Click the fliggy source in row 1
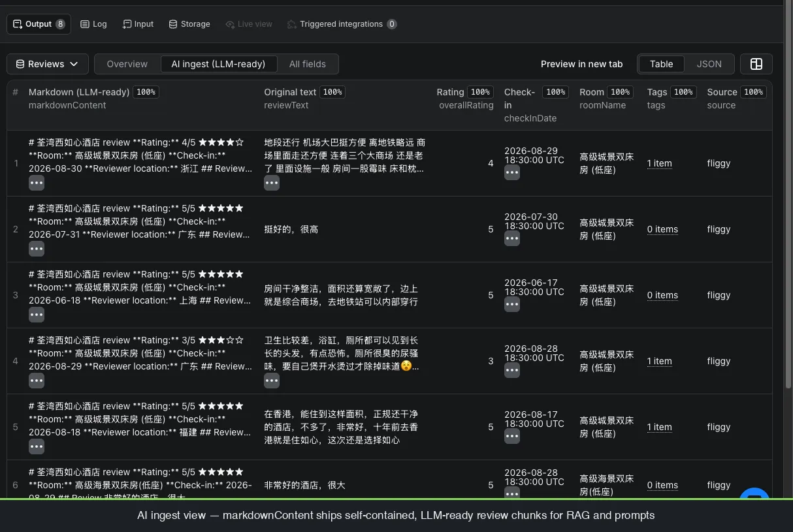Screen dimensions: 793x532 719,163
